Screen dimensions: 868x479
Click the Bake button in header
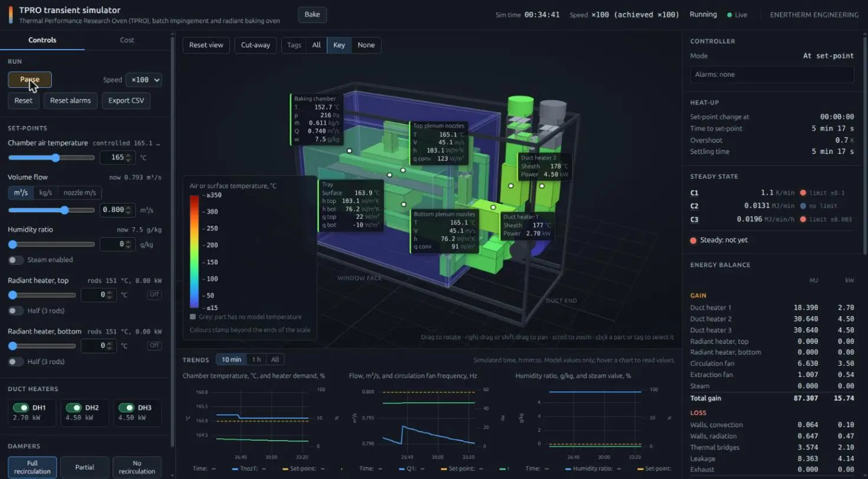click(x=312, y=15)
